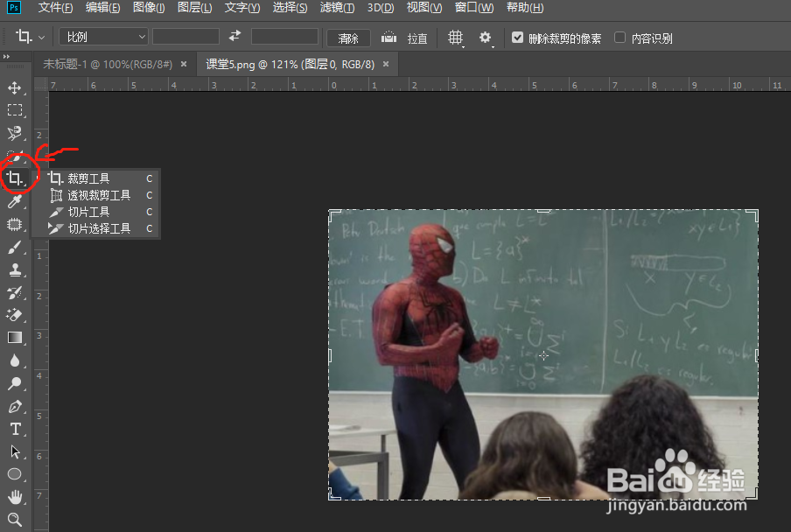Click the Straighten level icon
791x532 pixels.
[388, 37]
